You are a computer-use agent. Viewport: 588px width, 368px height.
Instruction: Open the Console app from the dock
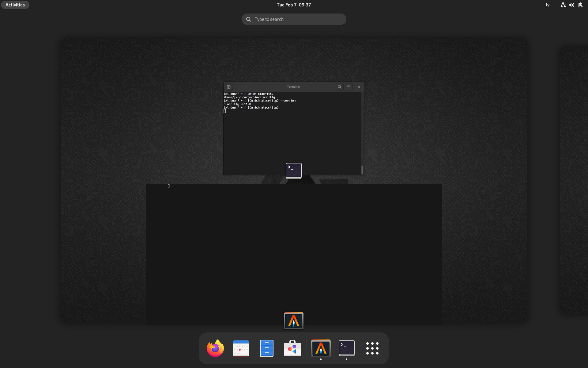pos(346,348)
